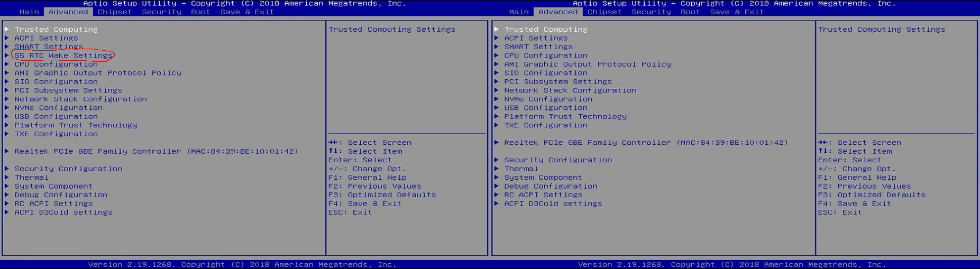This screenshot has width=980, height=269.
Task: Go to Save & Exit tab in right screen
Action: coord(737,12)
